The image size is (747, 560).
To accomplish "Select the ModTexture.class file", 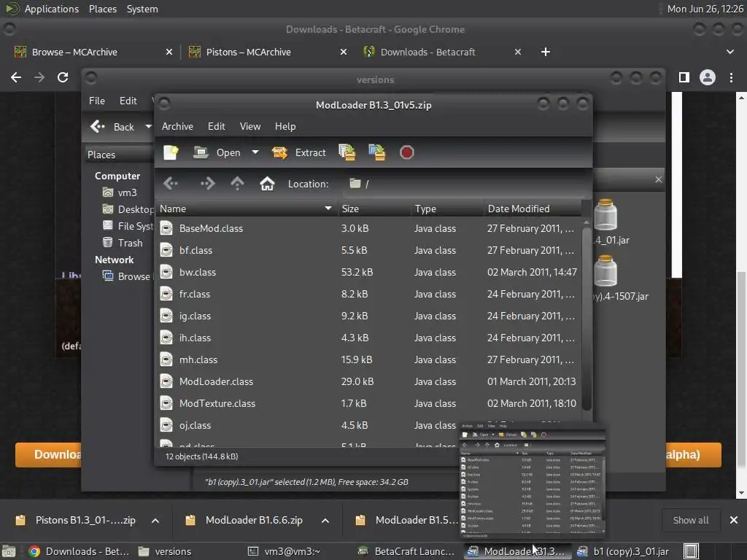I will tap(368, 403).
